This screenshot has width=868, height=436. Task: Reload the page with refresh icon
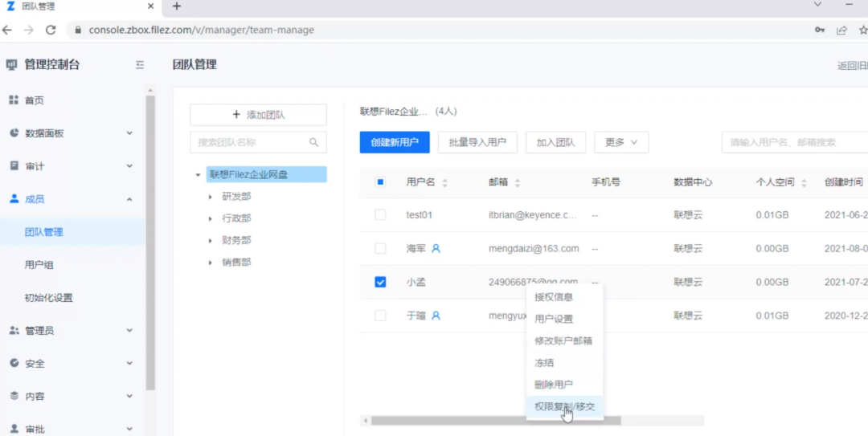click(51, 30)
